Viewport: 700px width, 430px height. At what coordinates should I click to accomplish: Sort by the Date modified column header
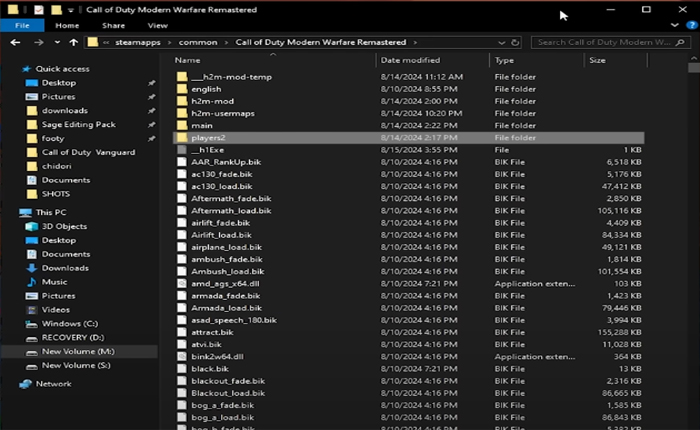(x=410, y=60)
